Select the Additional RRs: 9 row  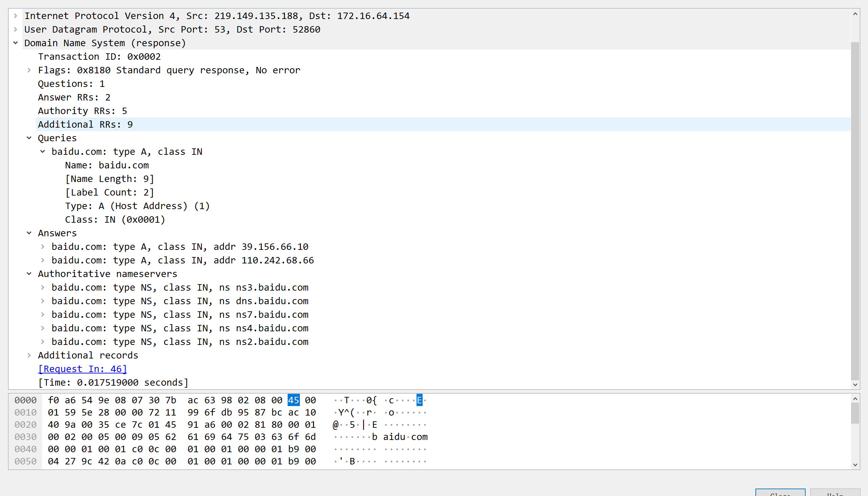tap(443, 124)
